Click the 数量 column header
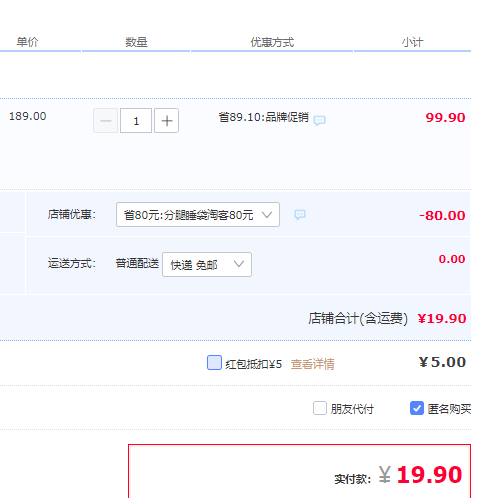Image resolution: width=504 pixels, height=498 pixels. (x=136, y=42)
